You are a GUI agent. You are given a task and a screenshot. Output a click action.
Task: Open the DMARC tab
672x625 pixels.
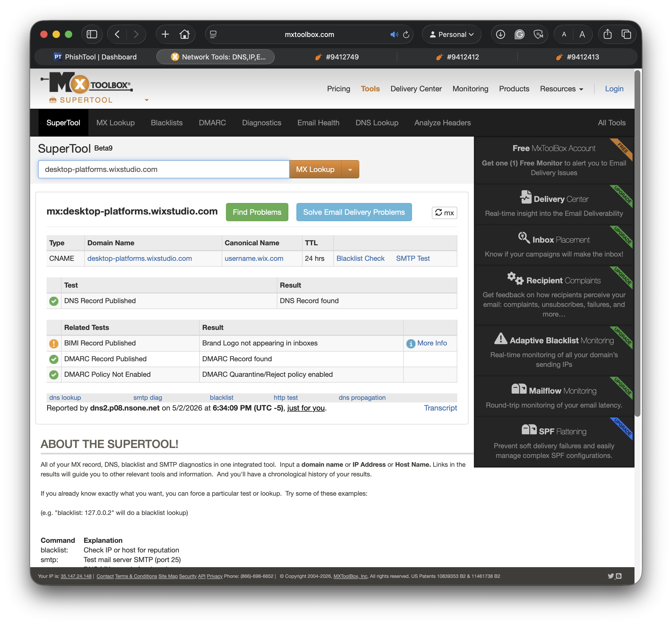pos(212,123)
